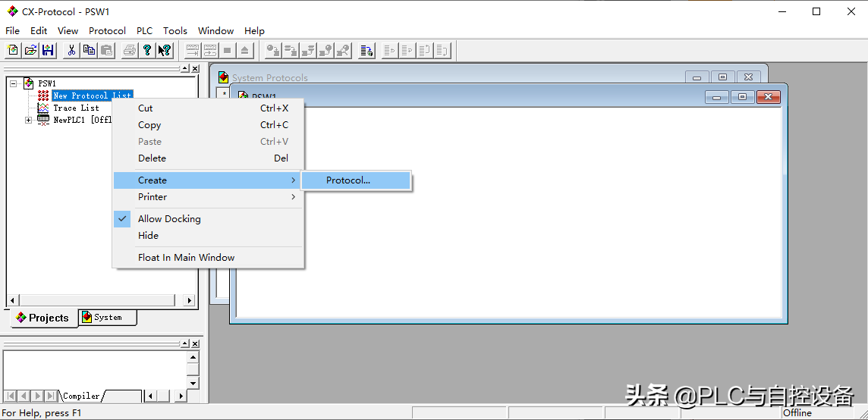The height and width of the screenshot is (420, 868).
Task: Click the Trace List chart icon
Action: [x=42, y=108]
